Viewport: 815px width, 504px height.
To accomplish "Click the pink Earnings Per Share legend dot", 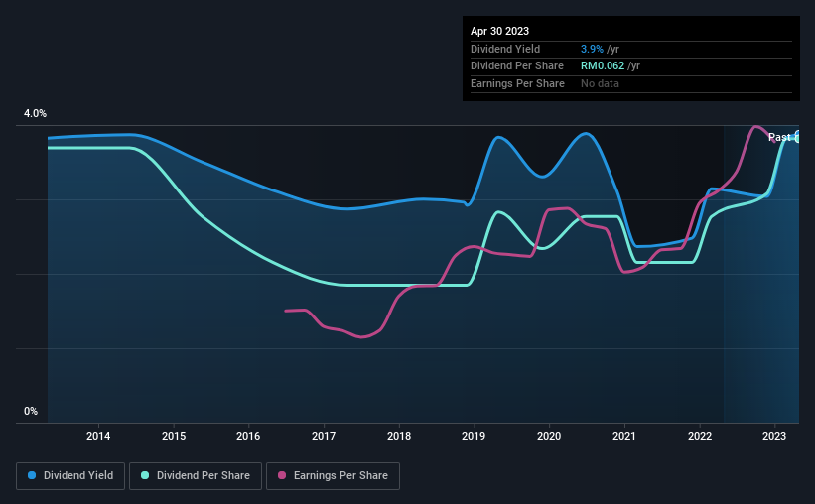I will (x=282, y=475).
